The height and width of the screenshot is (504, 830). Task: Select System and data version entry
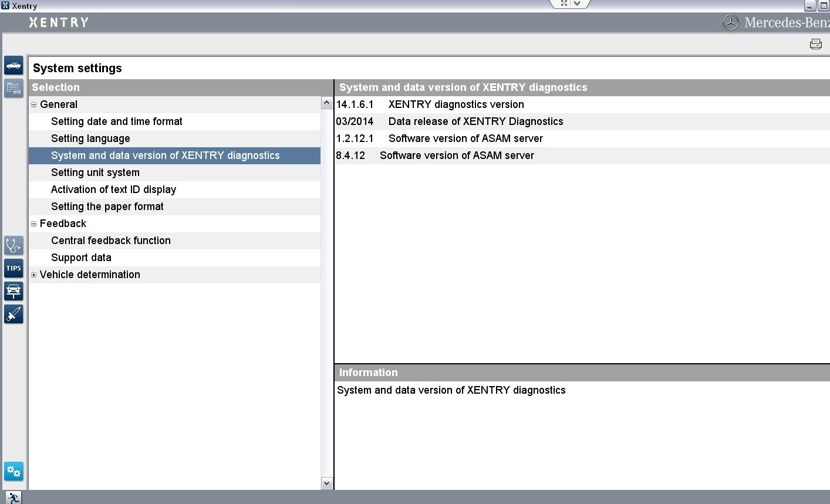pos(174,155)
